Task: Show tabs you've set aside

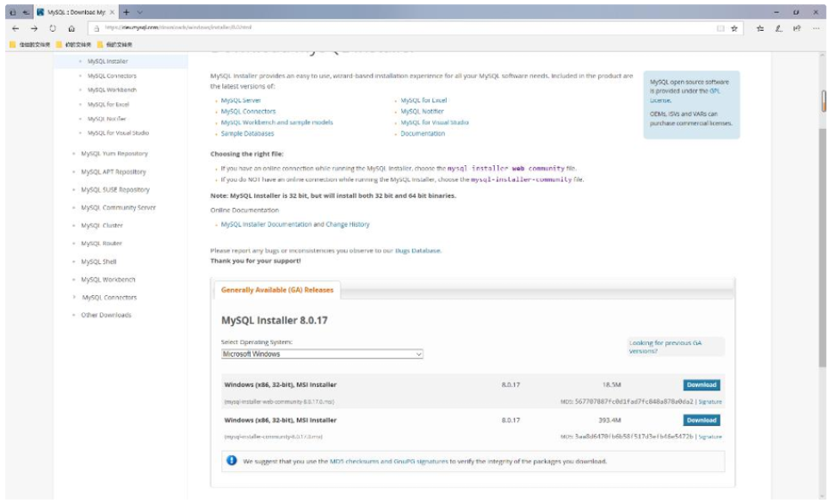Action: coord(13,12)
